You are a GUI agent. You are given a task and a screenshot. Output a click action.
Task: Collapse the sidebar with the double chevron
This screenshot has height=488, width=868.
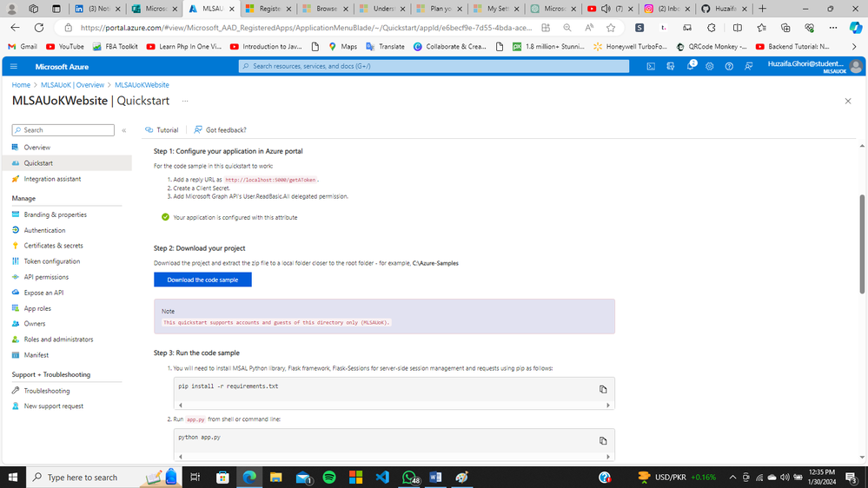124,130
